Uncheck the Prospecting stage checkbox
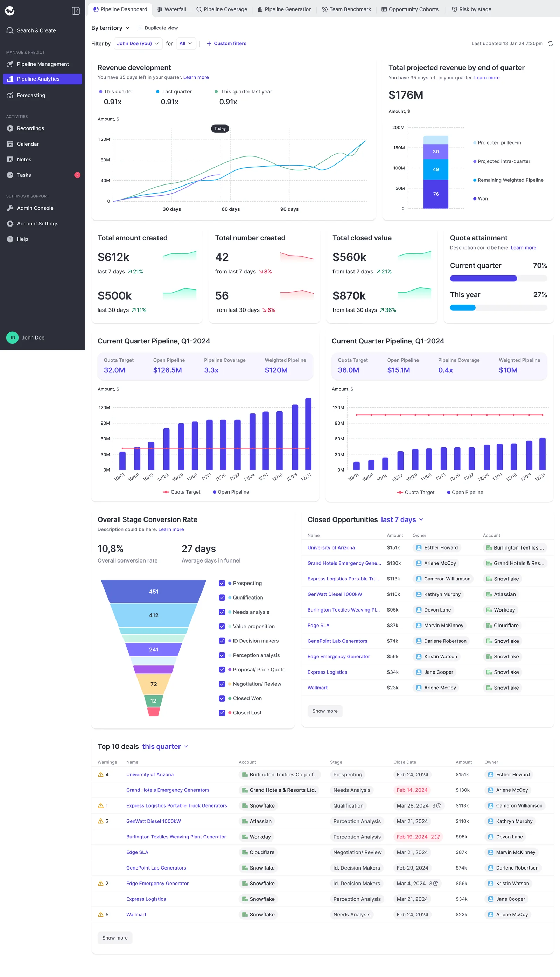The height and width of the screenshot is (977, 560). click(222, 584)
